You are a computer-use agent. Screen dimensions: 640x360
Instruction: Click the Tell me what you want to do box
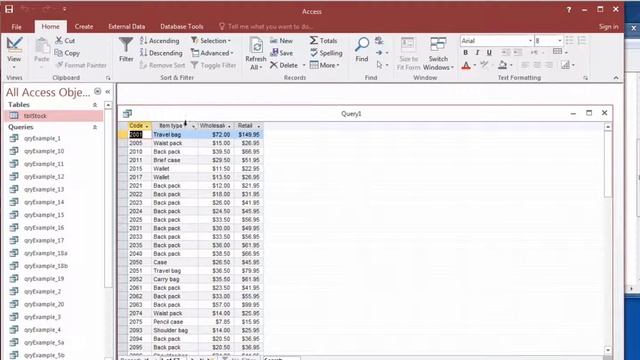266,27
